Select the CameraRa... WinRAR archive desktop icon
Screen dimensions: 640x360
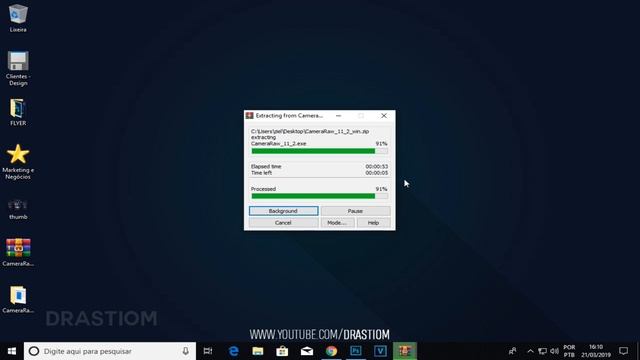point(18,252)
